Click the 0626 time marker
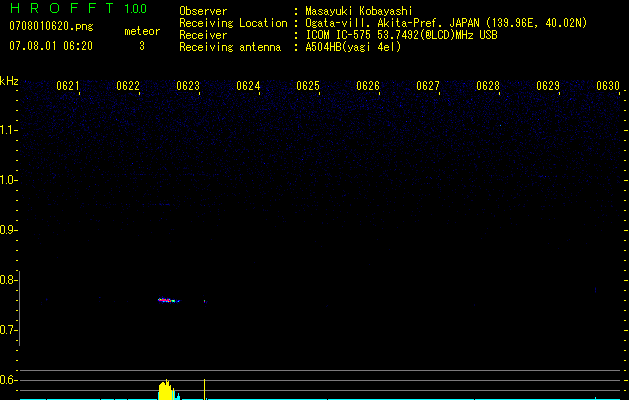The height and width of the screenshot is (400, 629). click(x=368, y=86)
